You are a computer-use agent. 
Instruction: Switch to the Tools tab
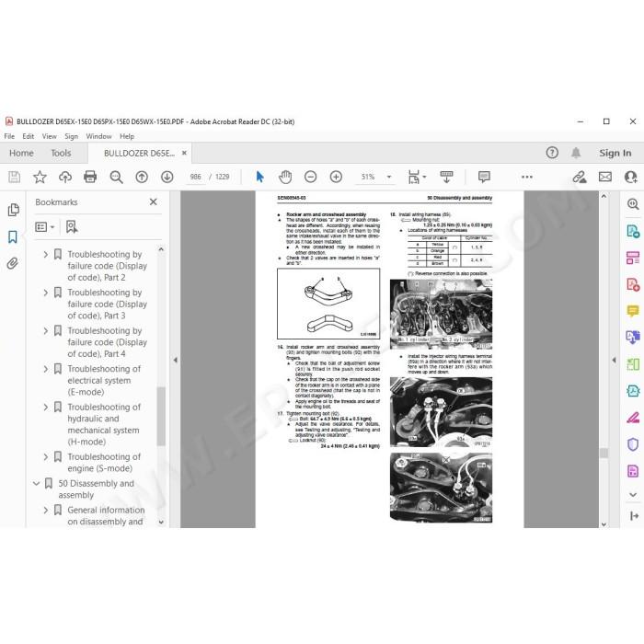coord(61,154)
